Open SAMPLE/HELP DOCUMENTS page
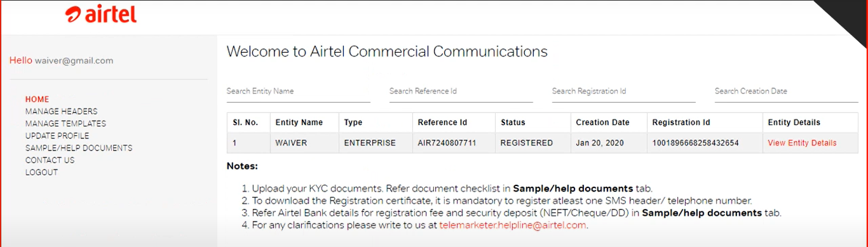868x247 pixels. pos(79,147)
